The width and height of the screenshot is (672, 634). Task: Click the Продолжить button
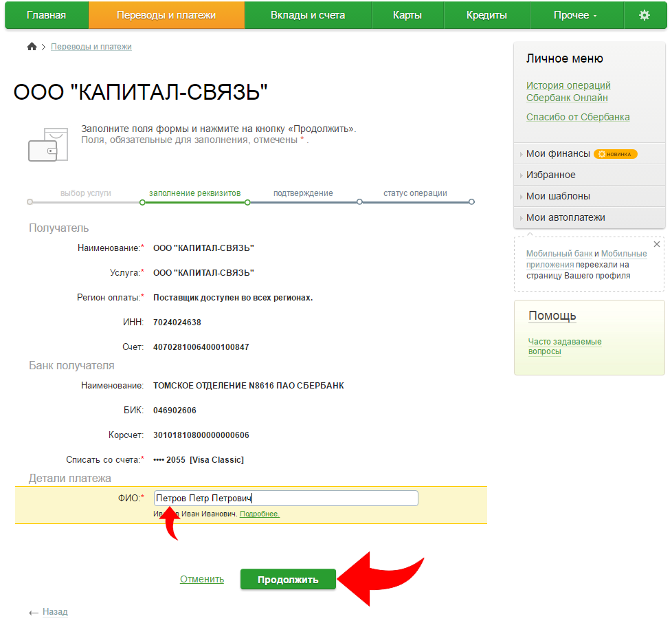(x=288, y=580)
